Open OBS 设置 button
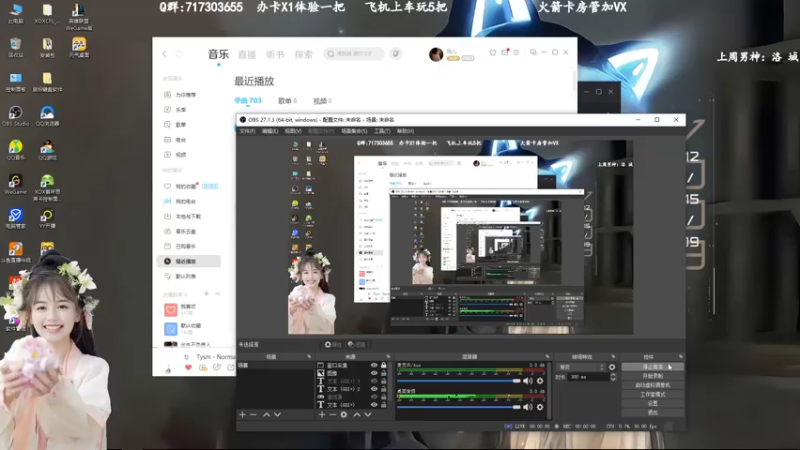Image resolution: width=800 pixels, height=450 pixels. [653, 403]
